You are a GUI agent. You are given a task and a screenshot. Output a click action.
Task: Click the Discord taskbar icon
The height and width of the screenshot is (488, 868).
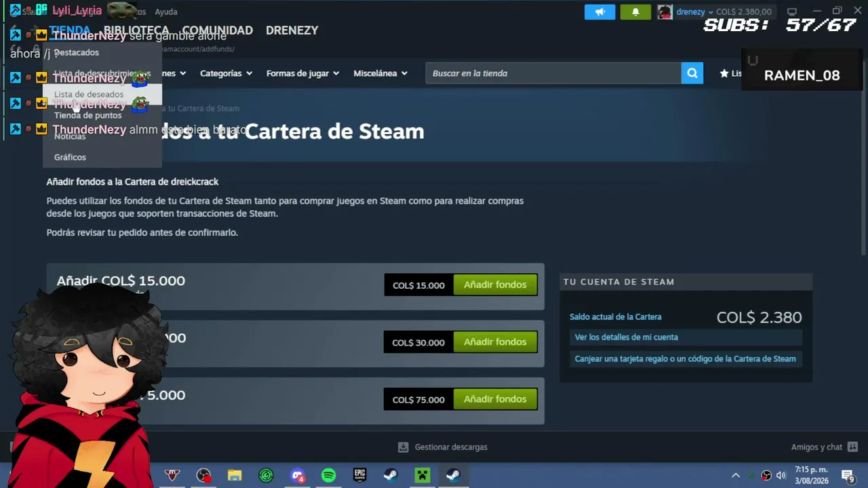click(x=297, y=475)
